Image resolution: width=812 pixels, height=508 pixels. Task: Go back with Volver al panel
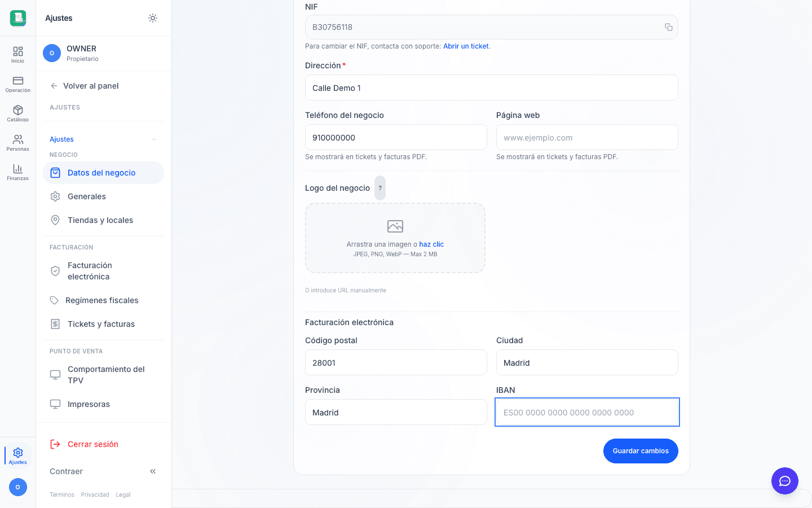(85, 86)
